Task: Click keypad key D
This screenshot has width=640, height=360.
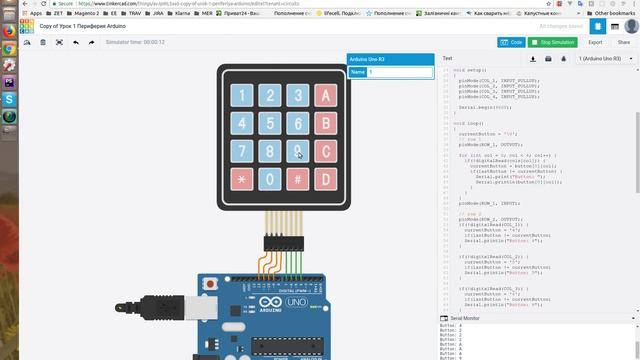Action: click(326, 179)
